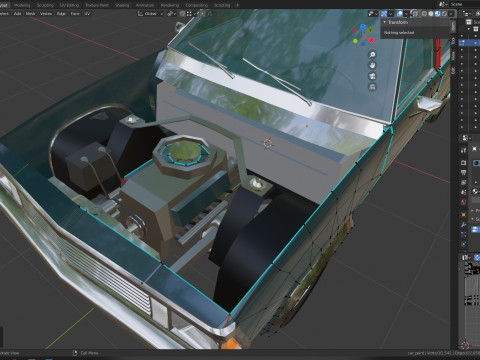Open the Tool sidebar tab
The image size is (480, 360).
tap(453, 41)
